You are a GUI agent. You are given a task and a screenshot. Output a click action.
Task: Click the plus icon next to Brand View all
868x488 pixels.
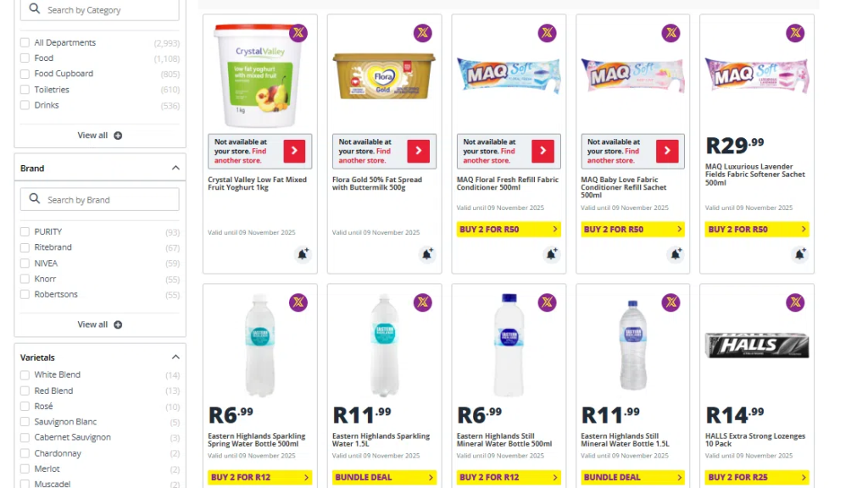(118, 324)
